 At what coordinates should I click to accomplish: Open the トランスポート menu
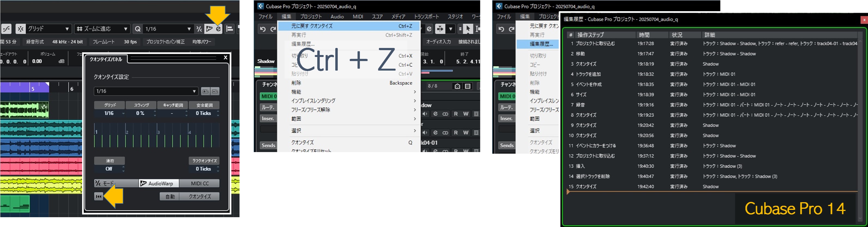click(x=426, y=17)
